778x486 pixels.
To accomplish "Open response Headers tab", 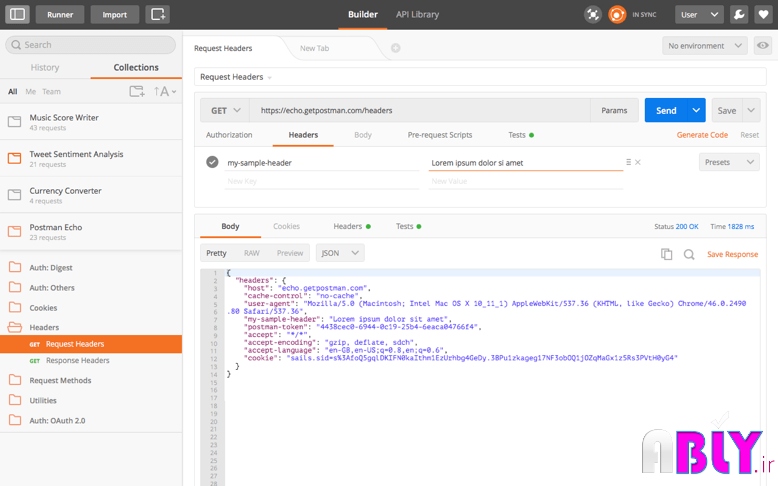I will pos(352,226).
